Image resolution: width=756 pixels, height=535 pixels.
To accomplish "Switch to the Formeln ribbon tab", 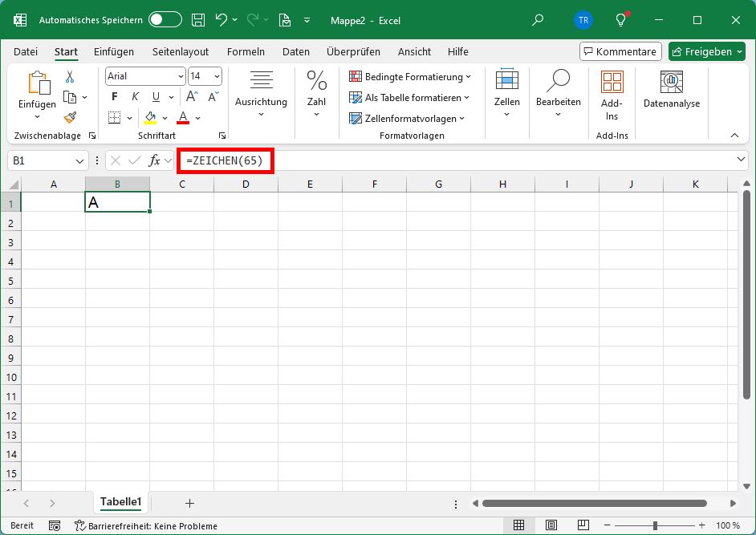I will pos(246,51).
